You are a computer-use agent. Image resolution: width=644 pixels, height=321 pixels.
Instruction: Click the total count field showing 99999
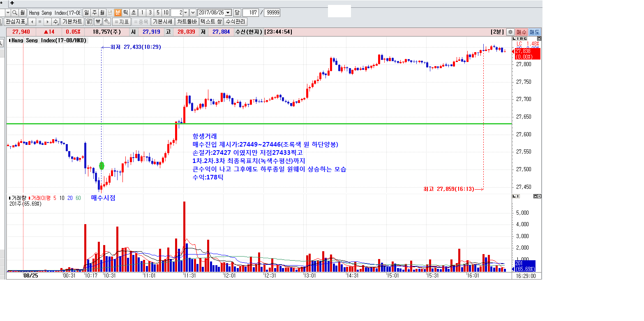tap(272, 13)
